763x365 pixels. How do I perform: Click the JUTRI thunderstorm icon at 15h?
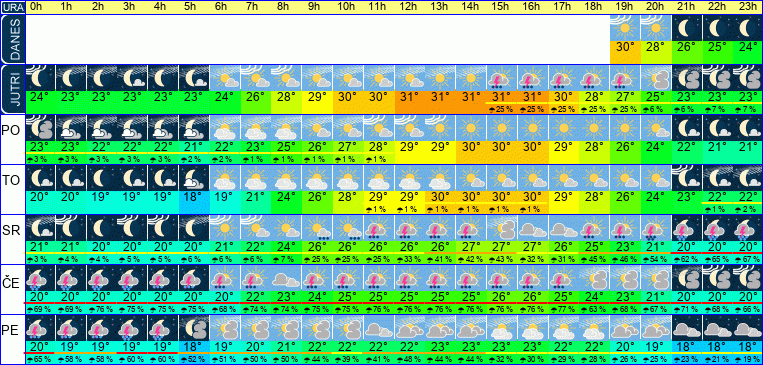click(x=502, y=78)
